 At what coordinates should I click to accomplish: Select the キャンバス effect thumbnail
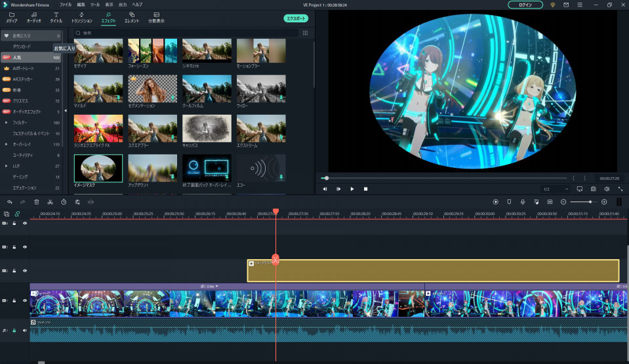pyautogui.click(x=207, y=129)
